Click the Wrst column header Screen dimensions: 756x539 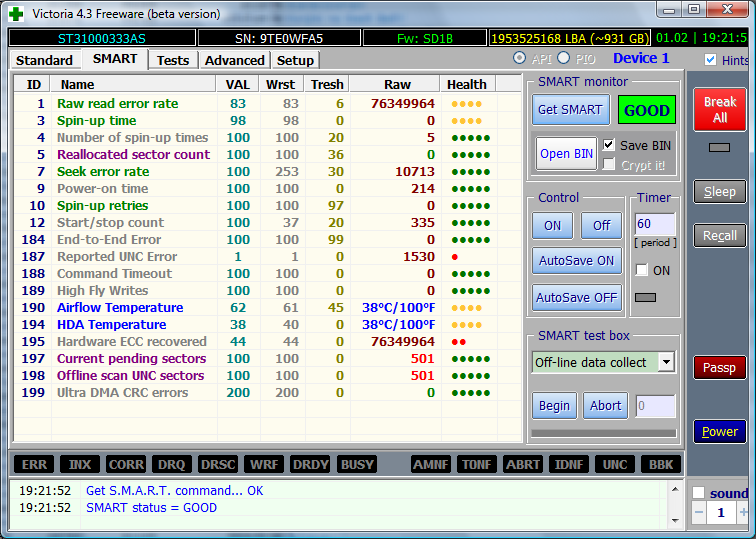[281, 84]
